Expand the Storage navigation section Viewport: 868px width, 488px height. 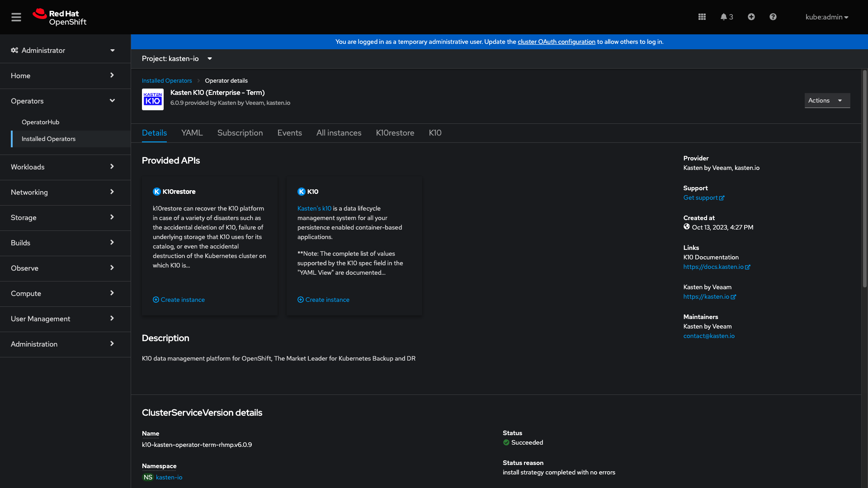pyautogui.click(x=65, y=217)
